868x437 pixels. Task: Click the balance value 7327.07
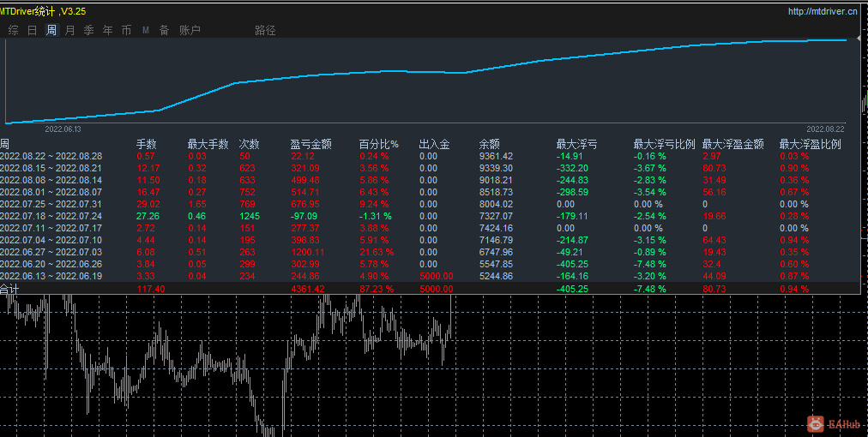click(496, 216)
